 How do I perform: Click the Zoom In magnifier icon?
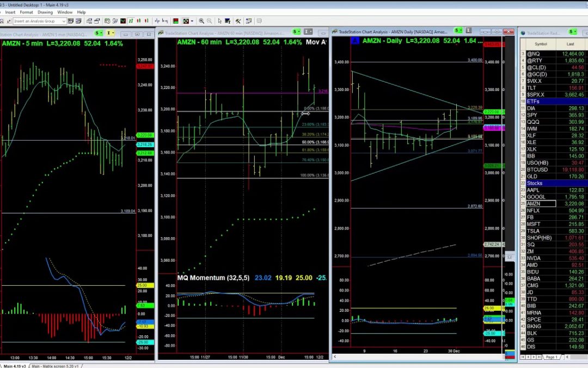coord(201,21)
